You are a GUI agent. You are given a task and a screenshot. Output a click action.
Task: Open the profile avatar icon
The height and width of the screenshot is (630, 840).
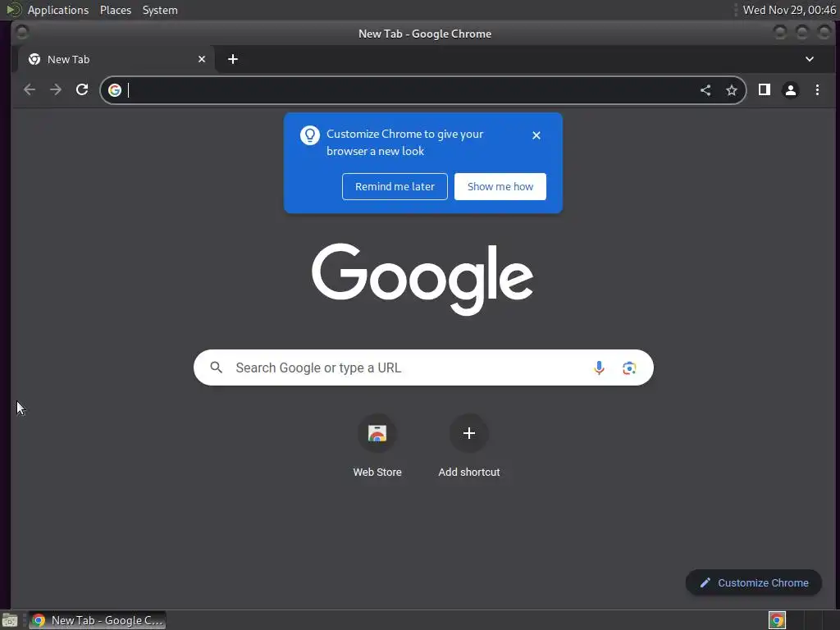point(791,90)
